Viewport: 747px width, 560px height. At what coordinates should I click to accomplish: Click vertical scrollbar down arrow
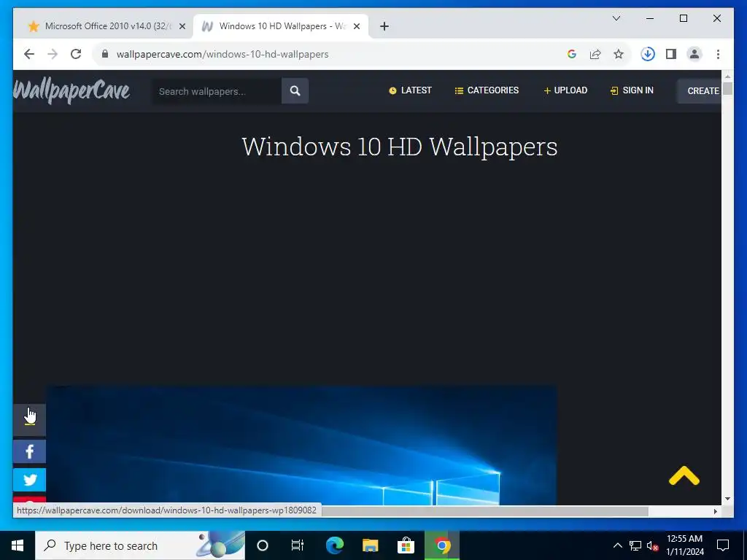(x=727, y=499)
